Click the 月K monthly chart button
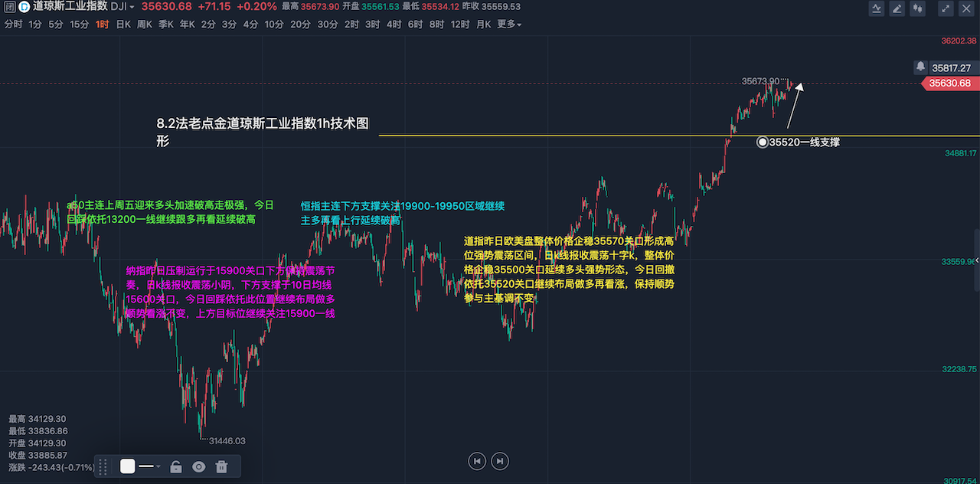Screen dimensions: 980x484 point(483,25)
